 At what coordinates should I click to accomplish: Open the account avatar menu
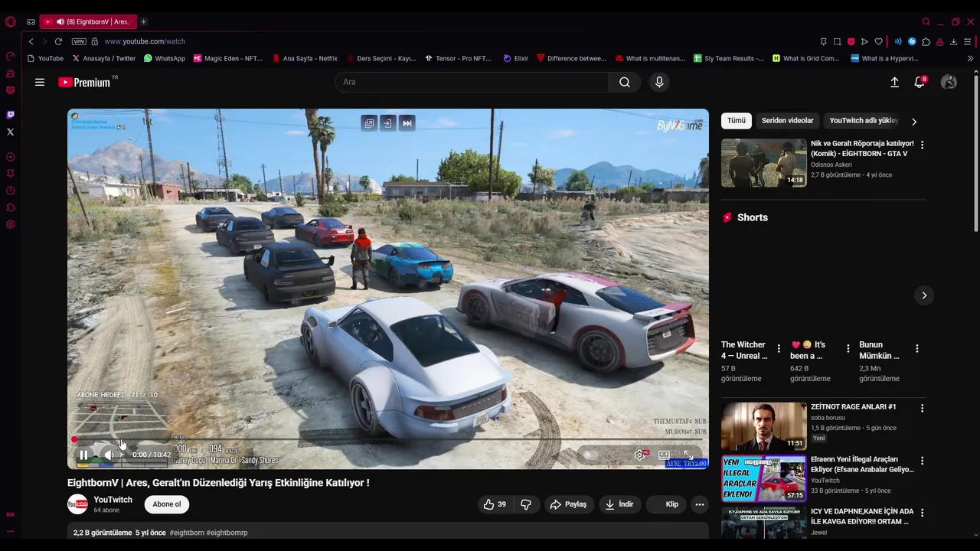tap(949, 82)
